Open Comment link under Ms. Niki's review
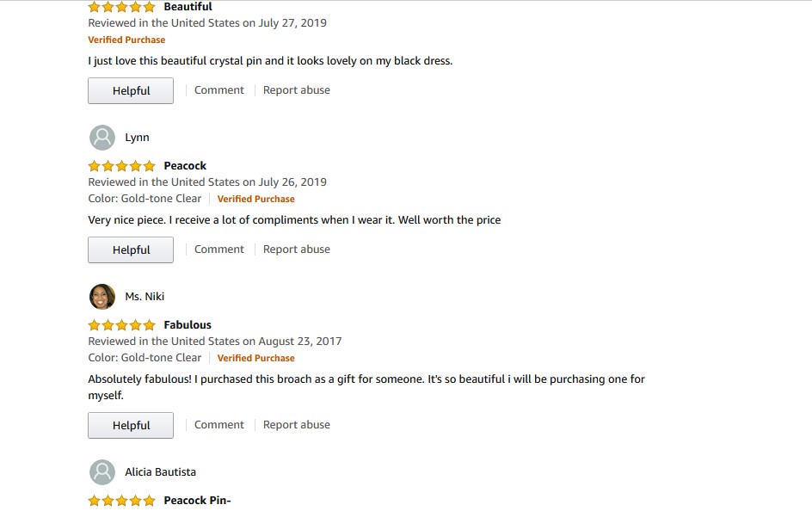The height and width of the screenshot is (511, 812). [x=218, y=425]
